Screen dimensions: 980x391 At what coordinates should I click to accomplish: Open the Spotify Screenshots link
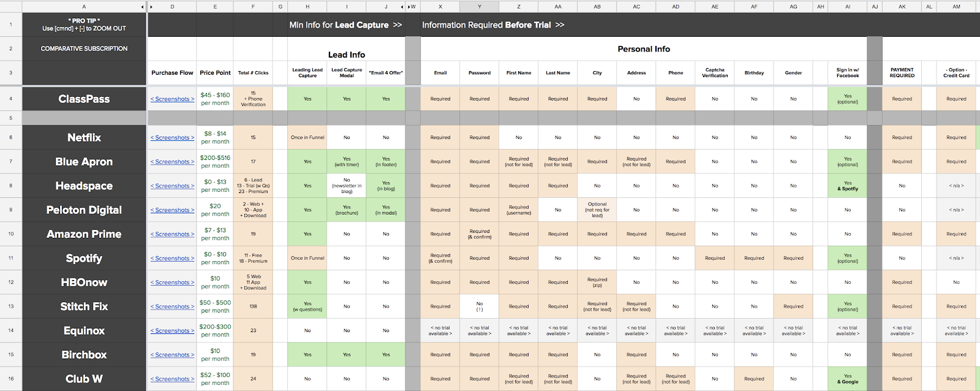click(x=172, y=259)
